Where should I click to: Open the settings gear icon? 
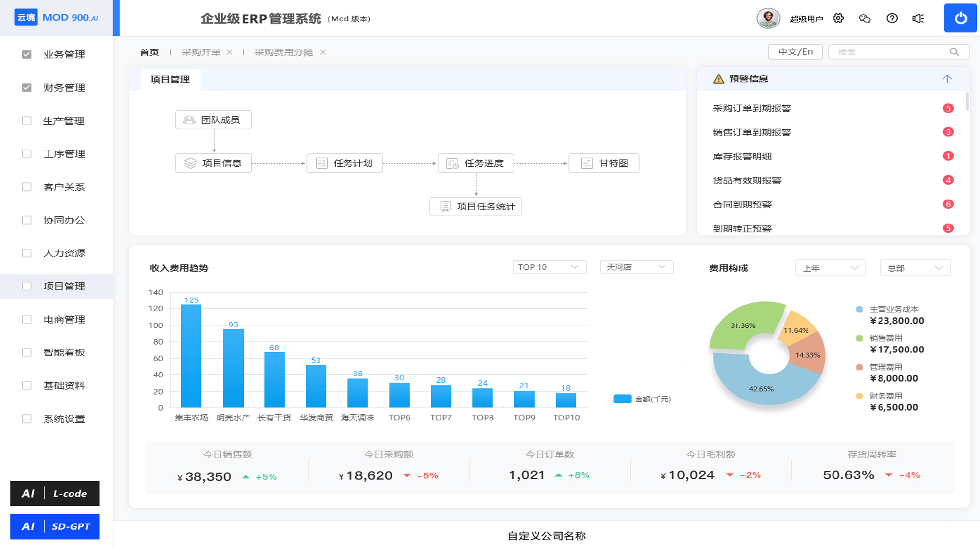click(838, 18)
